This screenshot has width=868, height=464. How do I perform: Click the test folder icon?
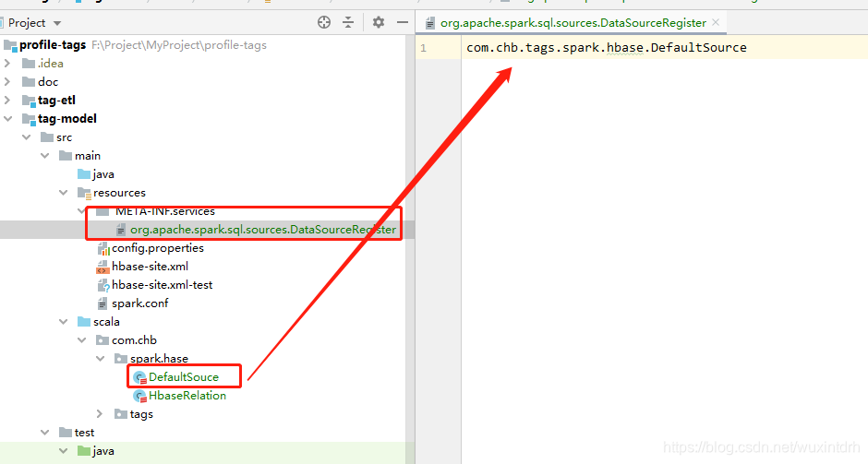66,433
